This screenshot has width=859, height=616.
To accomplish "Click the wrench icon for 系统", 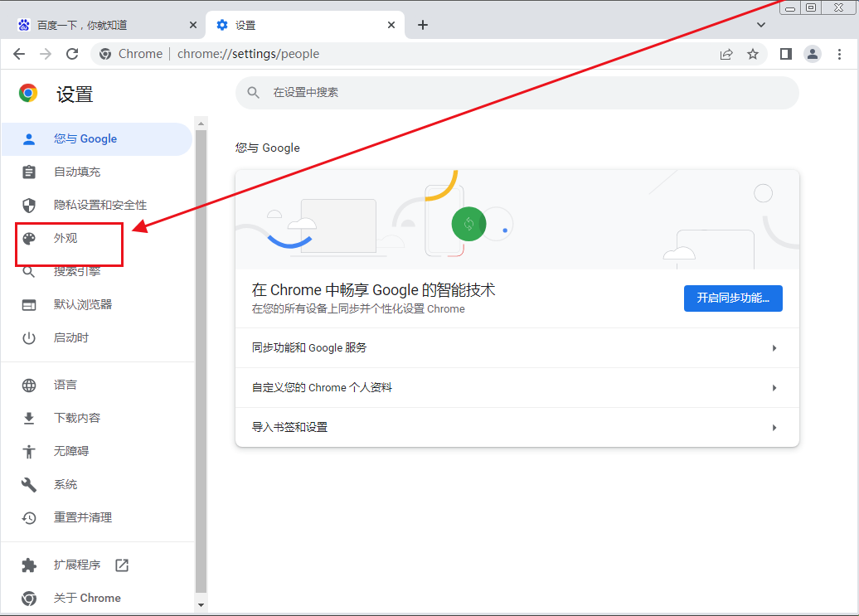I will pyautogui.click(x=29, y=484).
